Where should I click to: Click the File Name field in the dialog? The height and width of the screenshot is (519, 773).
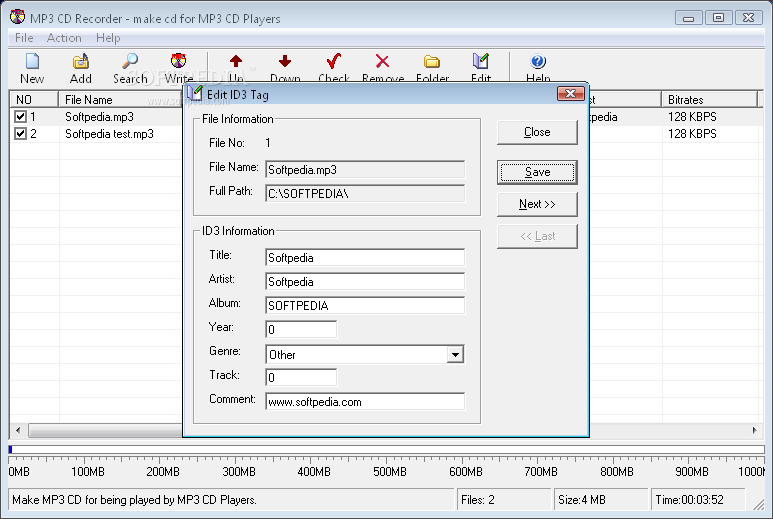point(365,170)
